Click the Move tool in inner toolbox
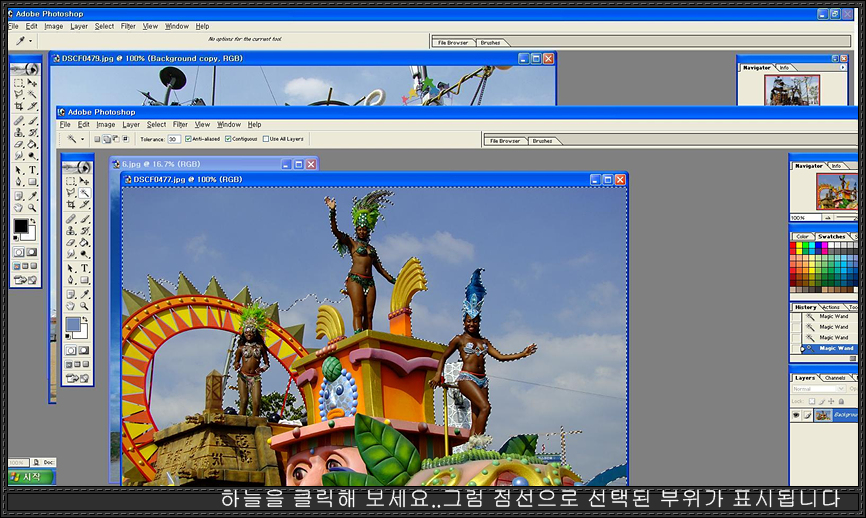 [85, 181]
